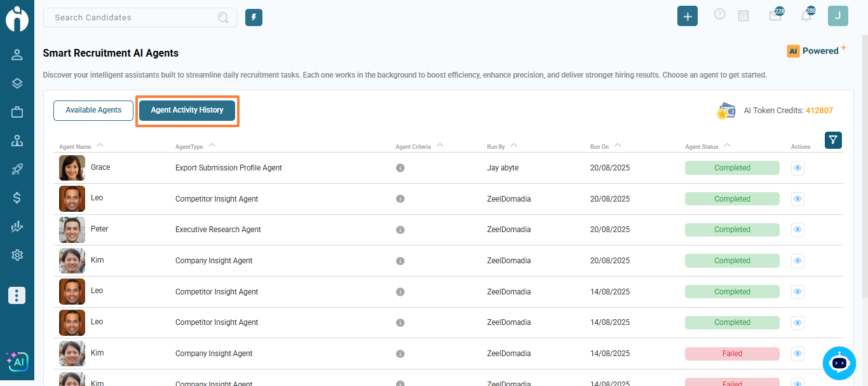Click the lightning bolt quick action button
The height and width of the screenshot is (386, 868).
pyautogui.click(x=254, y=17)
